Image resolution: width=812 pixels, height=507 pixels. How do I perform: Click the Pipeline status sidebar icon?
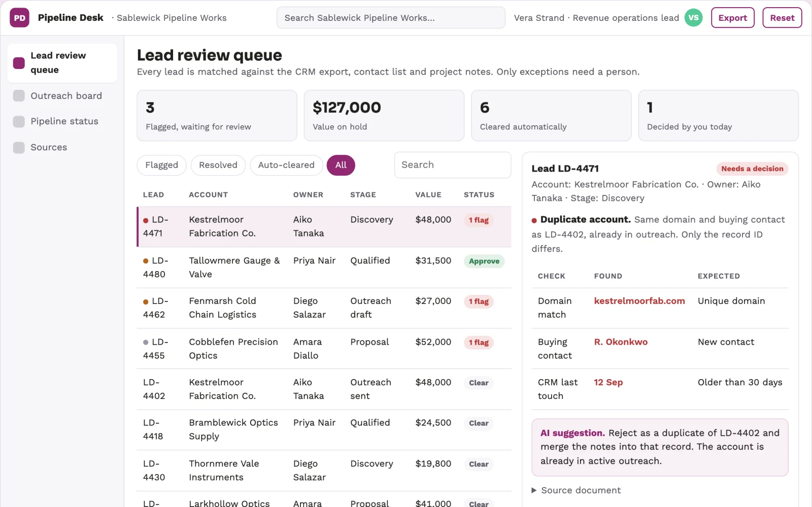pos(19,121)
